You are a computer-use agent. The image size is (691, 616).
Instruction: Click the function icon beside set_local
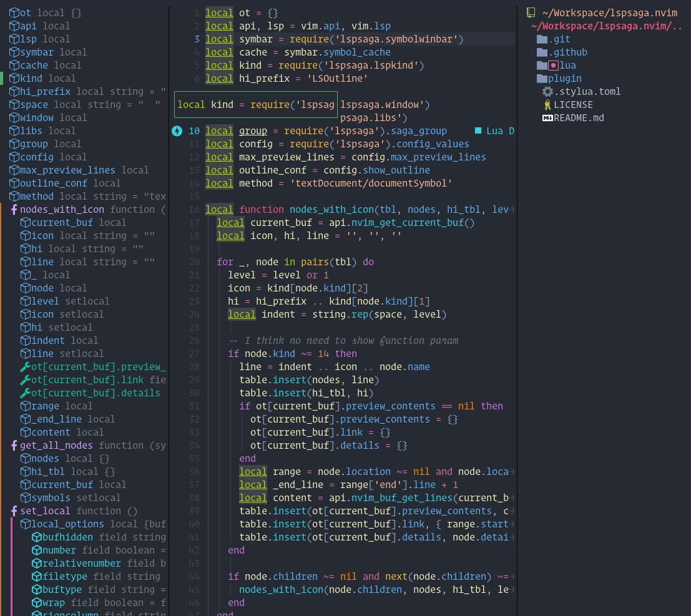14,511
